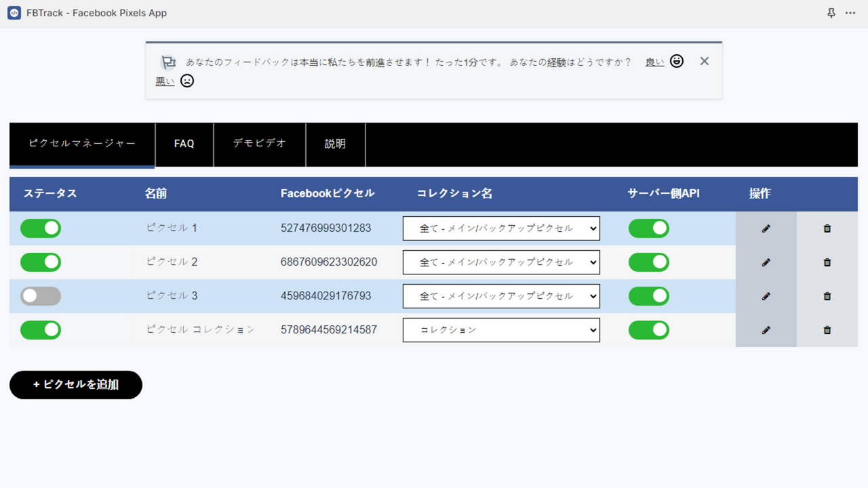
Task: Click the コレクション名 column header
Action: pos(454,194)
